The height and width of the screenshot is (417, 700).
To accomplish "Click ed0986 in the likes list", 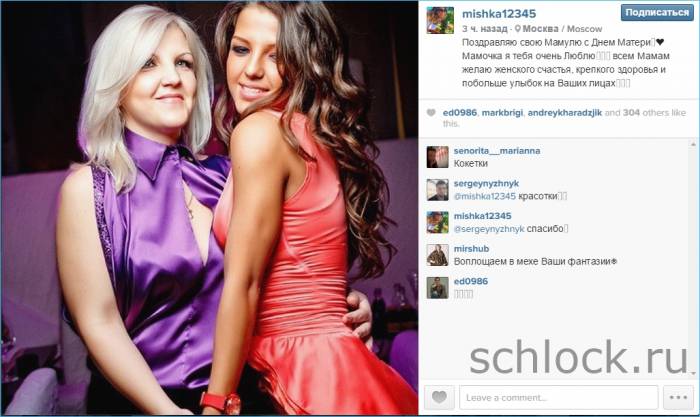I will 459,113.
